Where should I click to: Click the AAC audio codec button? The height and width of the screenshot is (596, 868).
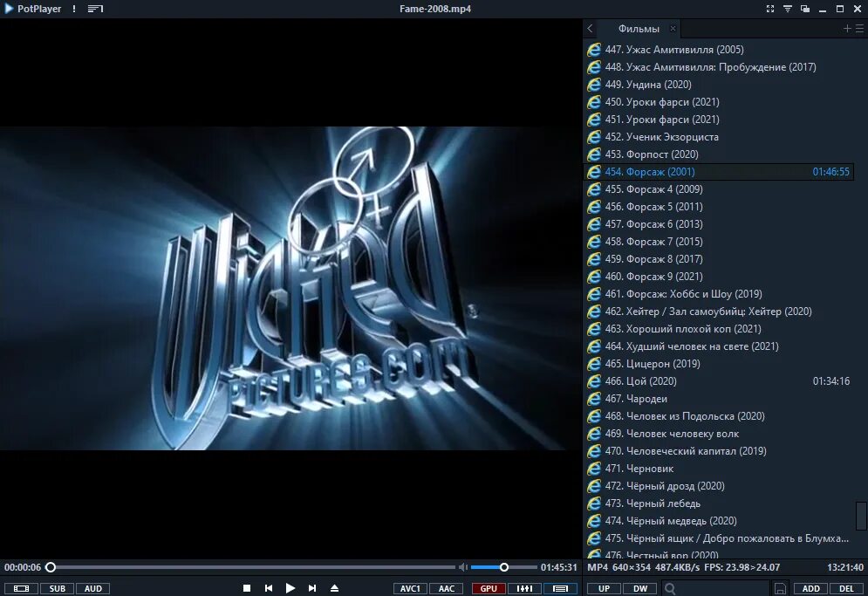coord(446,588)
